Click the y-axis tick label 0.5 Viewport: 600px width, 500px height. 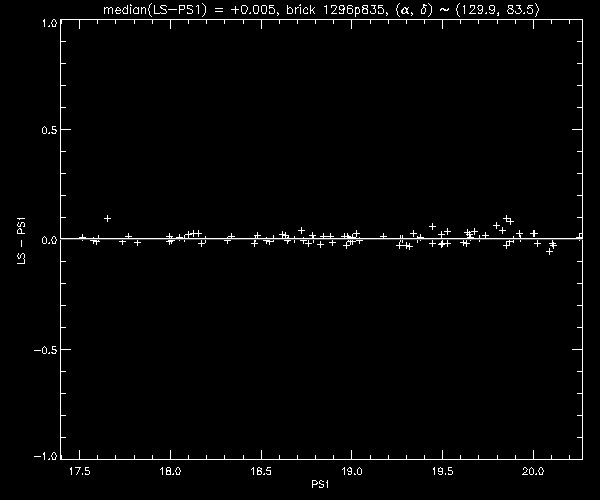coord(49,130)
